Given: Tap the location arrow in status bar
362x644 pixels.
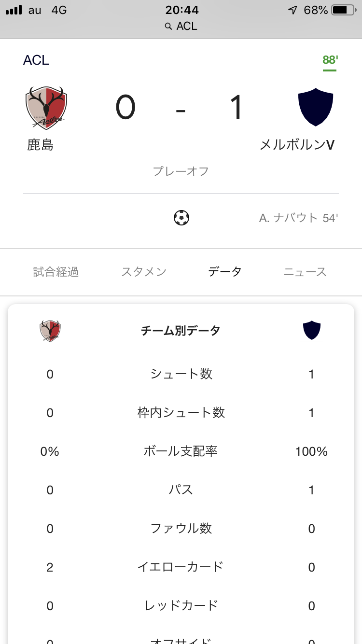Looking at the screenshot, I should (292, 10).
